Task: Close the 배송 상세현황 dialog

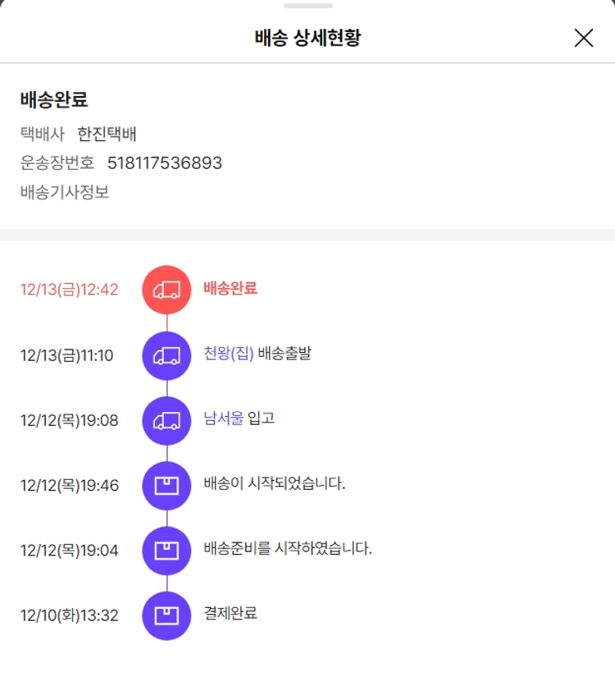Action: [x=583, y=38]
